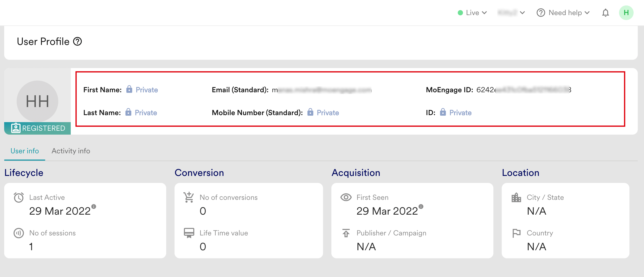Click the lock icon next to First Name
The height and width of the screenshot is (277, 644).
tap(129, 89)
